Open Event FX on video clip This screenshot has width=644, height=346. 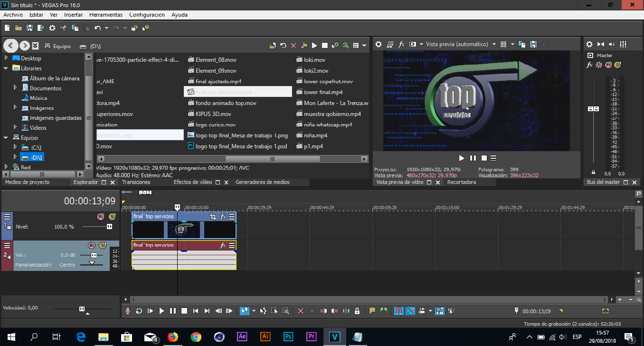tap(223, 216)
